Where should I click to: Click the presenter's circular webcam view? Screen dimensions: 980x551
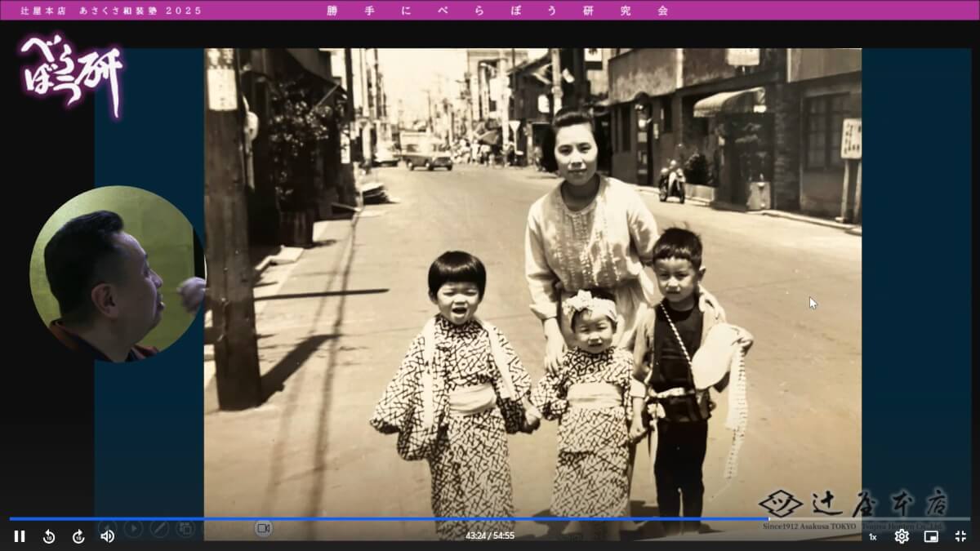pos(115,274)
